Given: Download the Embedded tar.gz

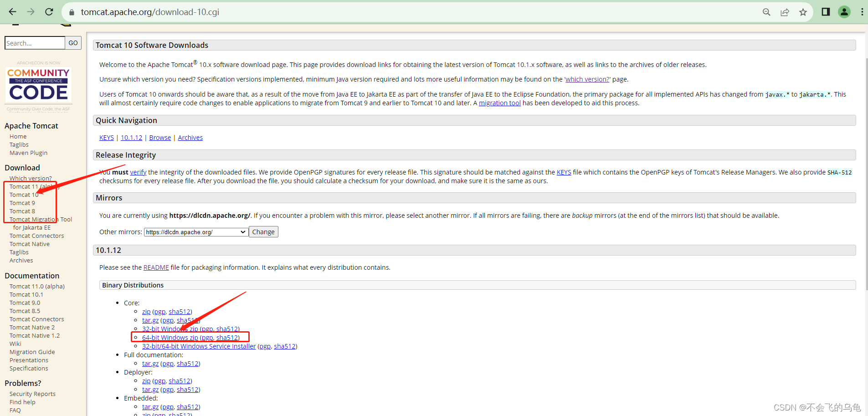Looking at the screenshot, I should click(150, 407).
